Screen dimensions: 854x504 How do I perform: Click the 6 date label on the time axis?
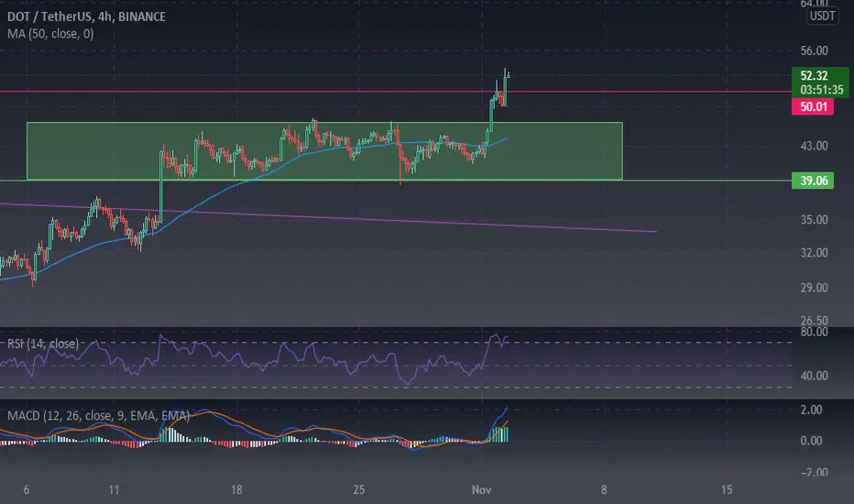tap(27, 490)
